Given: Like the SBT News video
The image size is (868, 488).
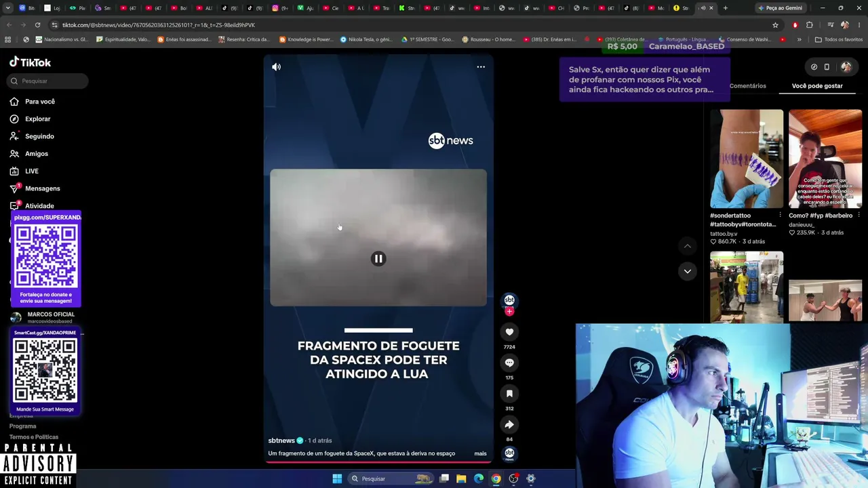Looking at the screenshot, I should [509, 331].
